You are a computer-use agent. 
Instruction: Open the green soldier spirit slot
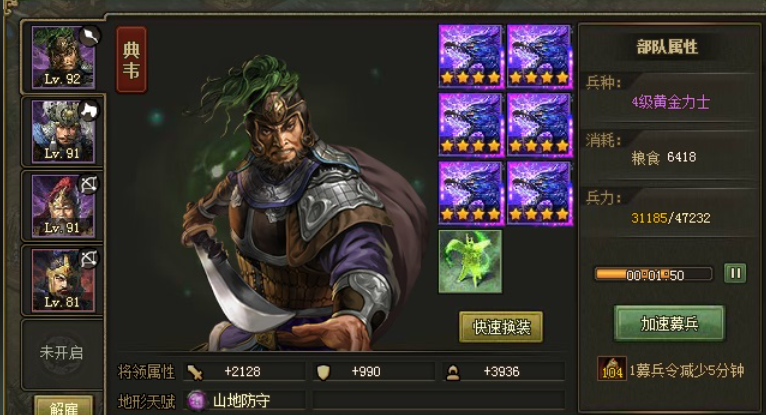[470, 262]
